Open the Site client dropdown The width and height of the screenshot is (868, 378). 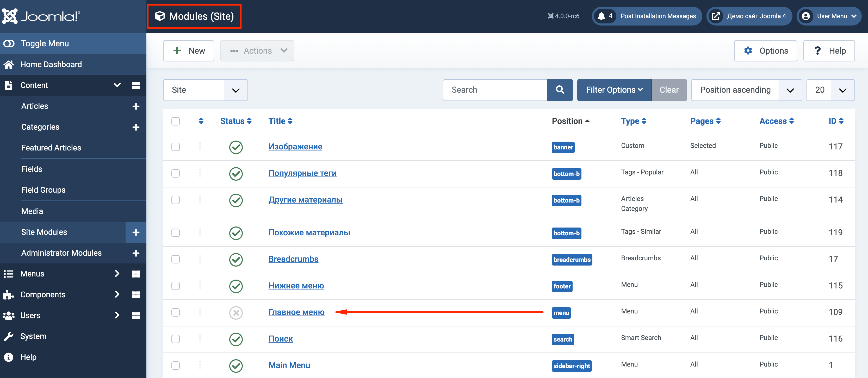(x=205, y=90)
